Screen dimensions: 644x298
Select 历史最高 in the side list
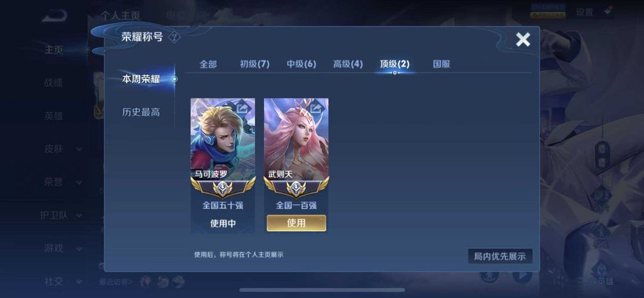tap(141, 112)
